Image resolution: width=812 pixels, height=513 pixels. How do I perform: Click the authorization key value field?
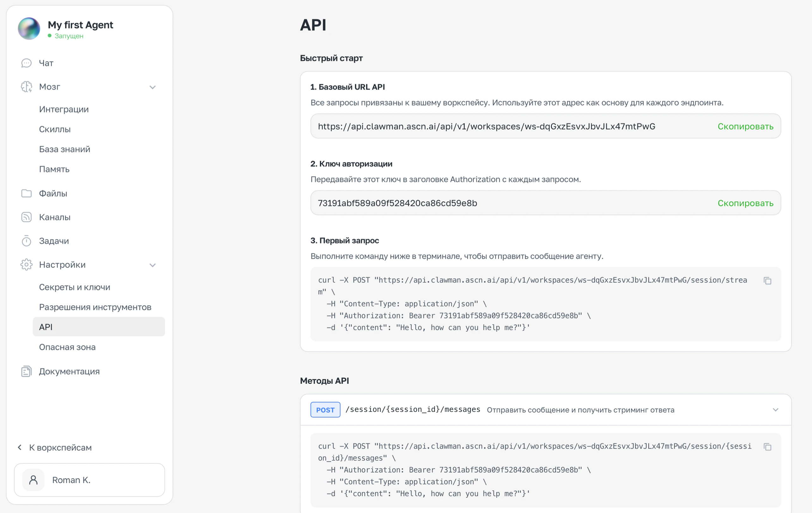coord(546,203)
